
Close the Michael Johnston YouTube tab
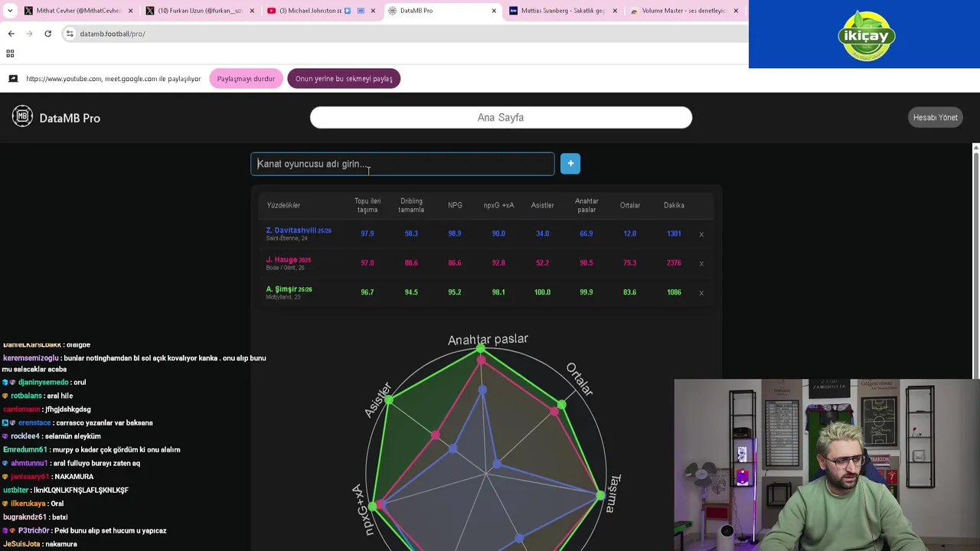pos(373,11)
